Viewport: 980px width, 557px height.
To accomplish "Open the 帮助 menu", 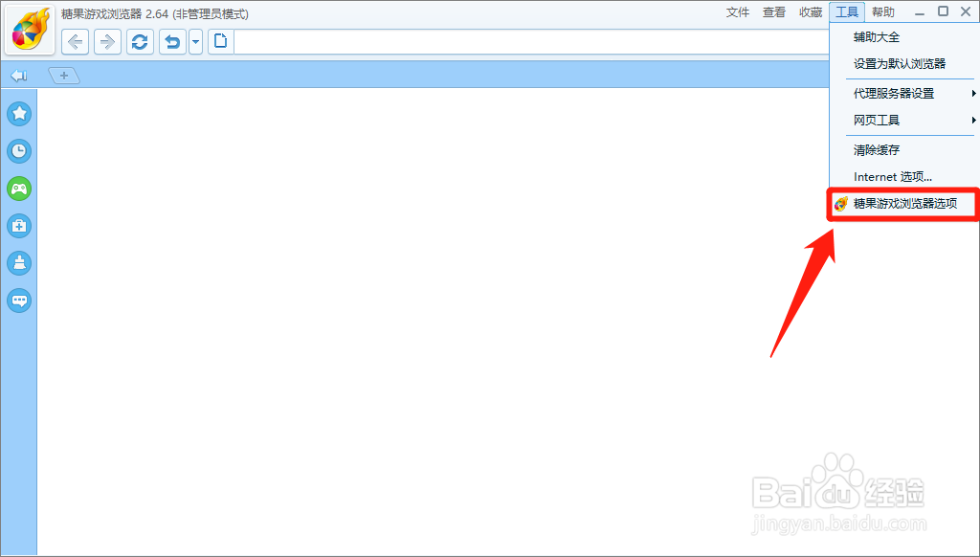I will pos(883,12).
